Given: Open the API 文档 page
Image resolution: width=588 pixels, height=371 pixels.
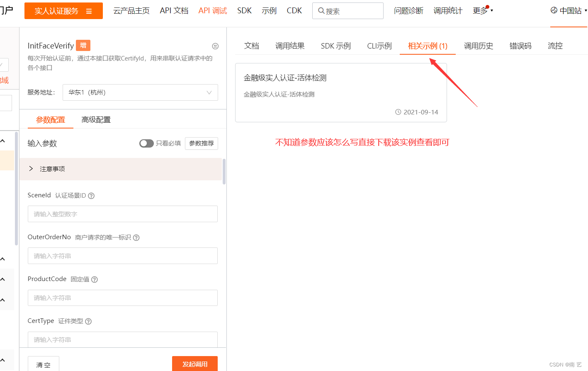Looking at the screenshot, I should (x=174, y=11).
